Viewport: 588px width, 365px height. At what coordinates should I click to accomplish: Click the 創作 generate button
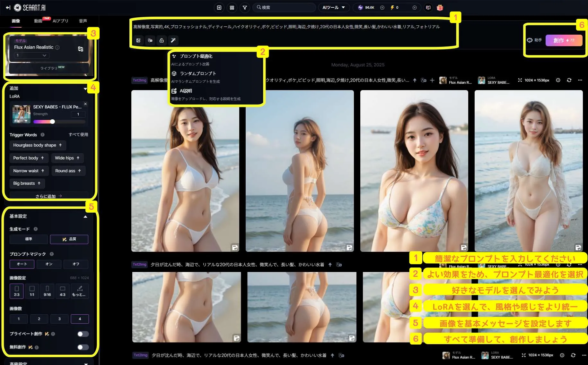(564, 40)
